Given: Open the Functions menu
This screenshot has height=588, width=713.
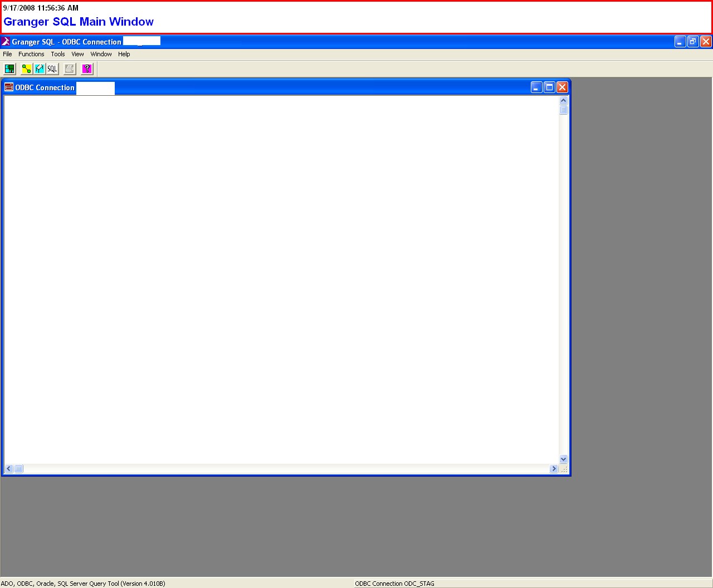Looking at the screenshot, I should click(31, 54).
